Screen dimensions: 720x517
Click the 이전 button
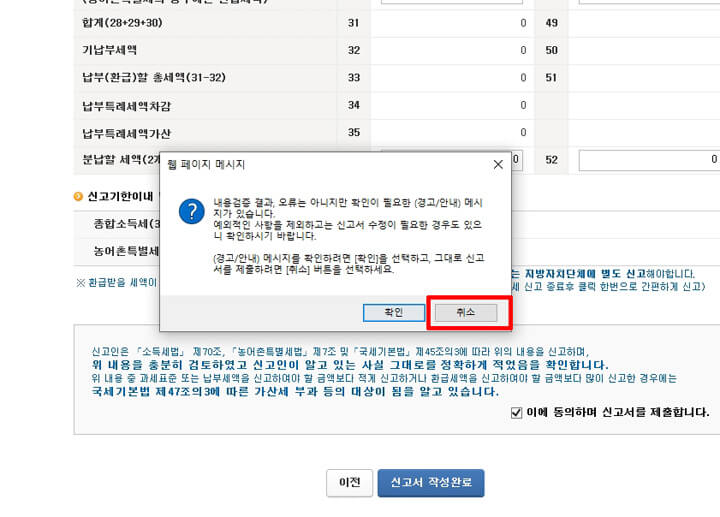[349, 483]
